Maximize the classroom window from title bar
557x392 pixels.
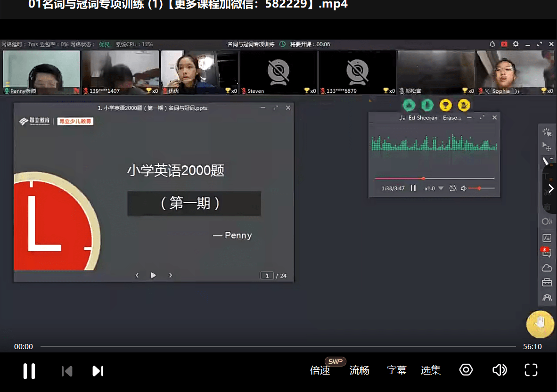[539, 44]
